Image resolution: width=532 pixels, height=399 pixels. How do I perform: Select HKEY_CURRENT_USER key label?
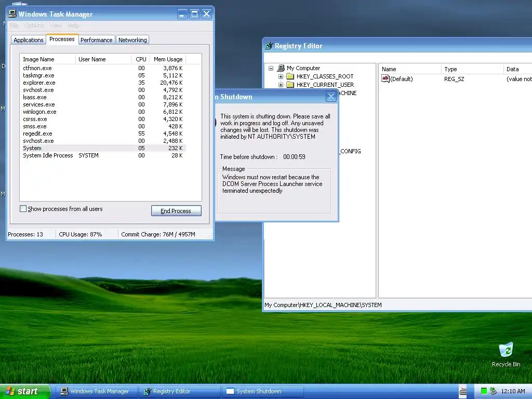coord(325,85)
